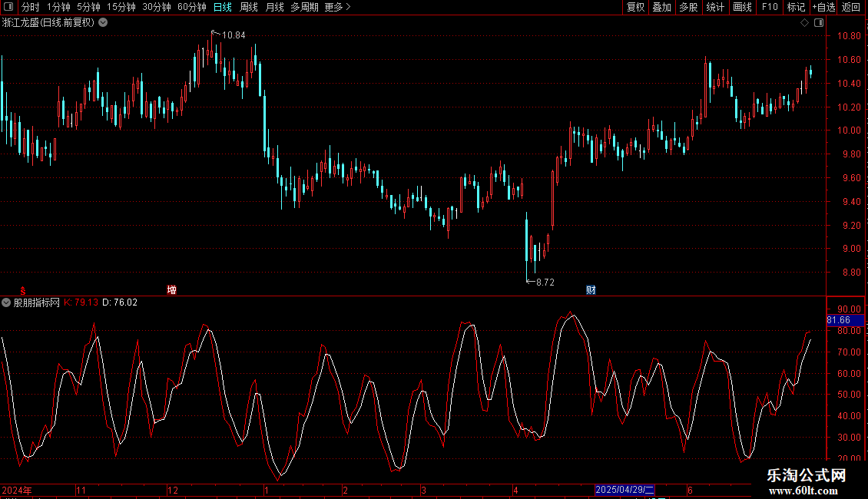Click the K: 79.13 value

coord(81,302)
